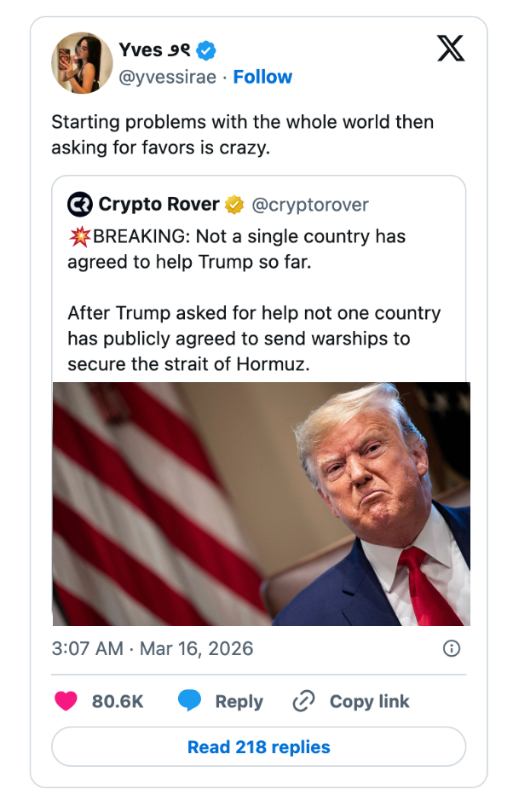Open the Crypto Rover profile name
This screenshot has width=513, height=812.
(x=159, y=205)
